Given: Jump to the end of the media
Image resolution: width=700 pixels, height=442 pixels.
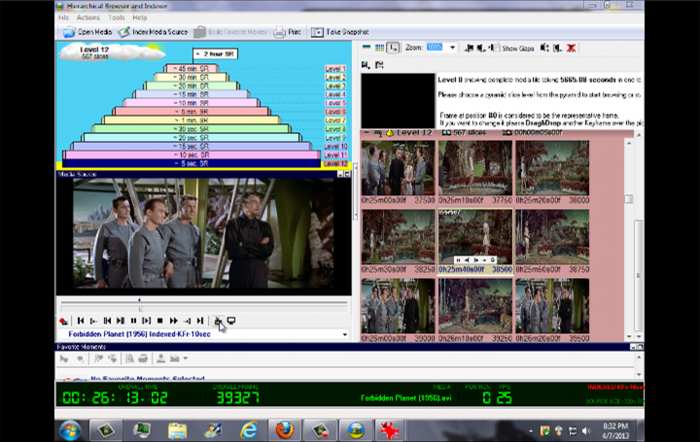Looking at the screenshot, I should (x=200, y=321).
